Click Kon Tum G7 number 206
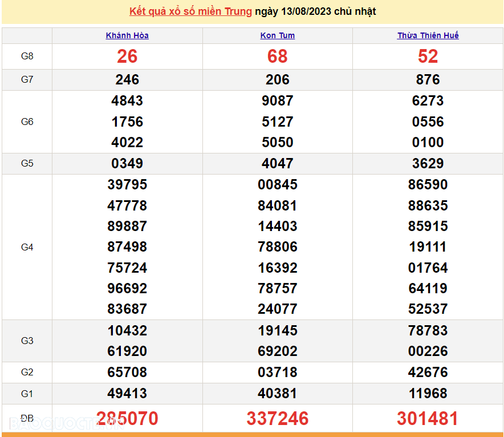504x437 pixels. click(x=278, y=80)
